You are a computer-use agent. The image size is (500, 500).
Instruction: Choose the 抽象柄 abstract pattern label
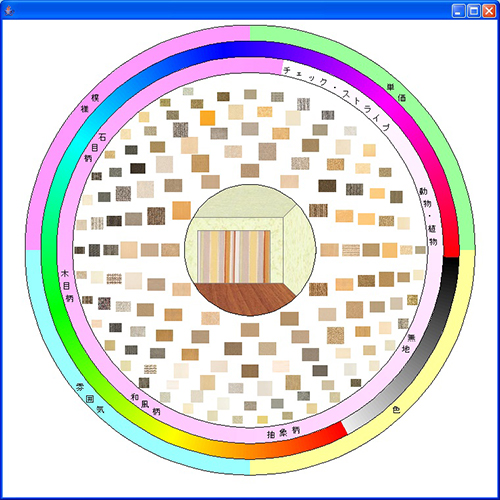tap(283, 432)
